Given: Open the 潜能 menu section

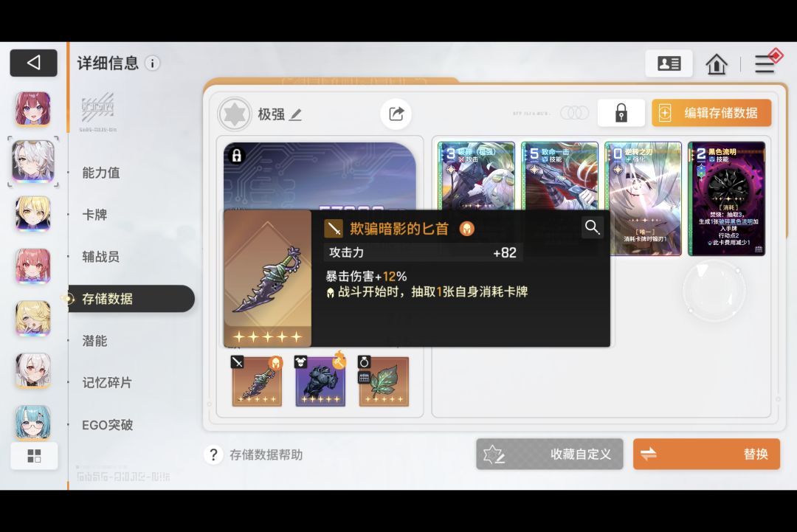Looking at the screenshot, I should click(94, 341).
